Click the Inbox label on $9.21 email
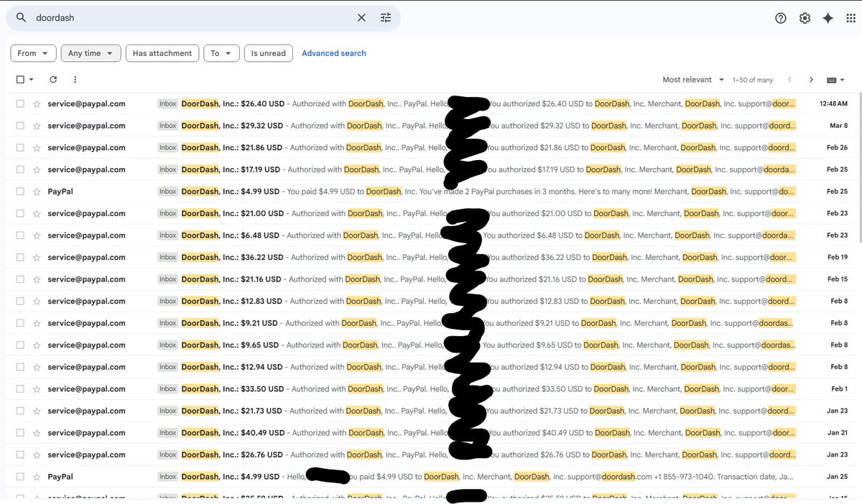This screenshot has height=504, width=862. click(x=168, y=323)
